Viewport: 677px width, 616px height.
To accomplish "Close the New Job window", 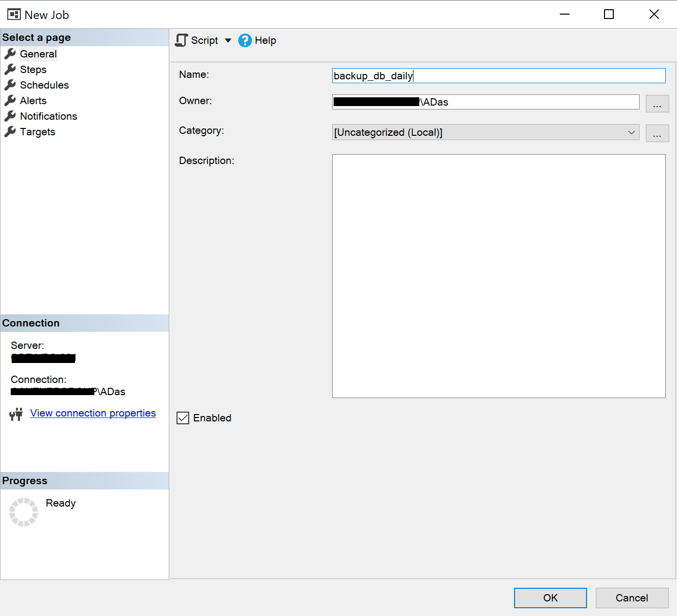I will [x=654, y=14].
